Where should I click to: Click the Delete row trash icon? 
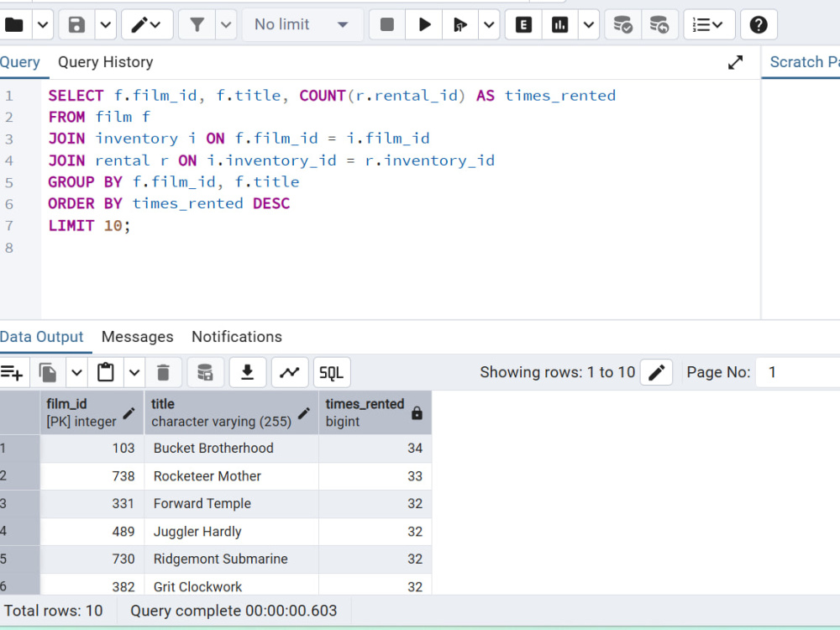tap(164, 372)
